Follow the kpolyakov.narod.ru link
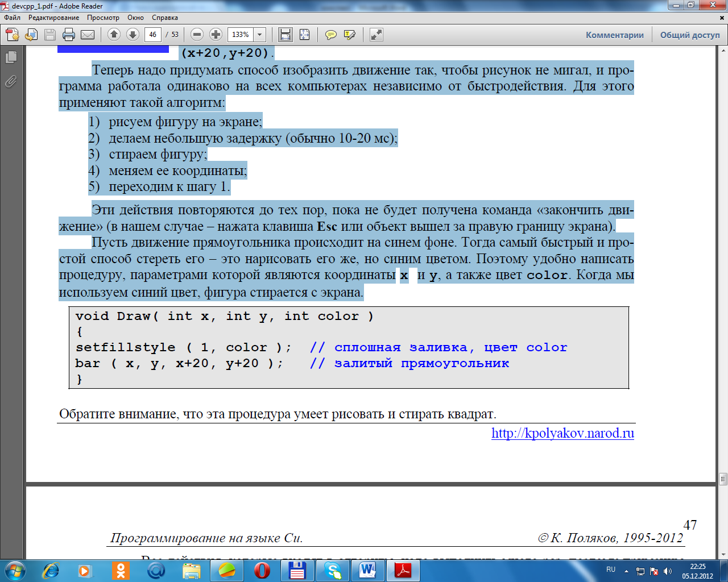 (562, 433)
